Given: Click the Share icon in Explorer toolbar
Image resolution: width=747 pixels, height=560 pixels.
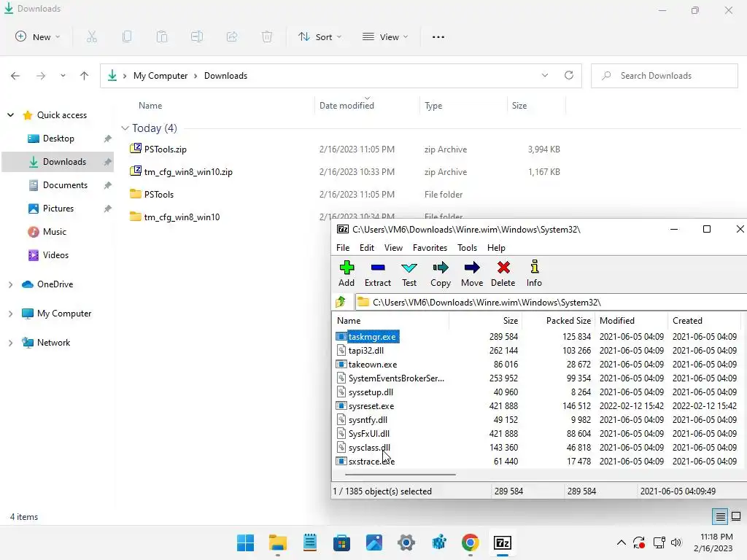Looking at the screenshot, I should 232,36.
